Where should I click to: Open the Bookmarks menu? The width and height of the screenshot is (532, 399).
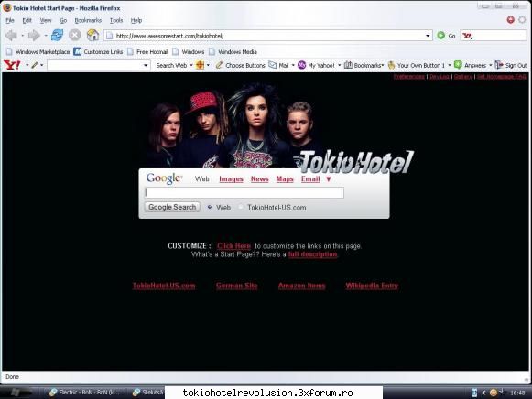tap(88, 20)
